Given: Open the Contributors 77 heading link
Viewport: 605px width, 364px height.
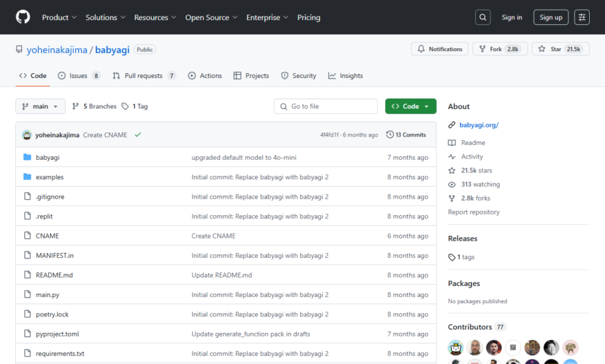Looking at the screenshot, I should (x=477, y=327).
